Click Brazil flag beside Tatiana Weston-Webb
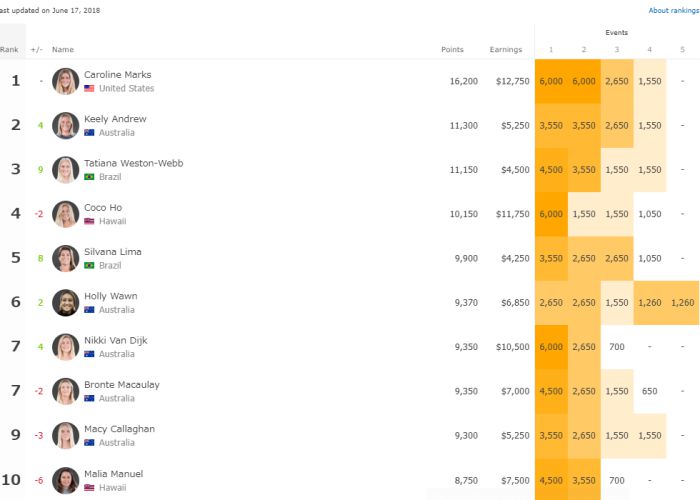Viewport: 700px width, 500px height. pos(89,177)
